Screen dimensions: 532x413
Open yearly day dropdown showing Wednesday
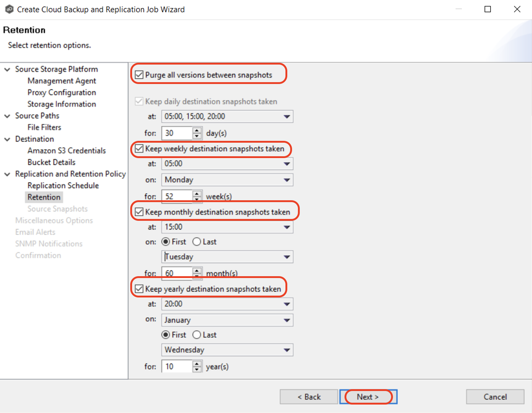[x=227, y=350]
